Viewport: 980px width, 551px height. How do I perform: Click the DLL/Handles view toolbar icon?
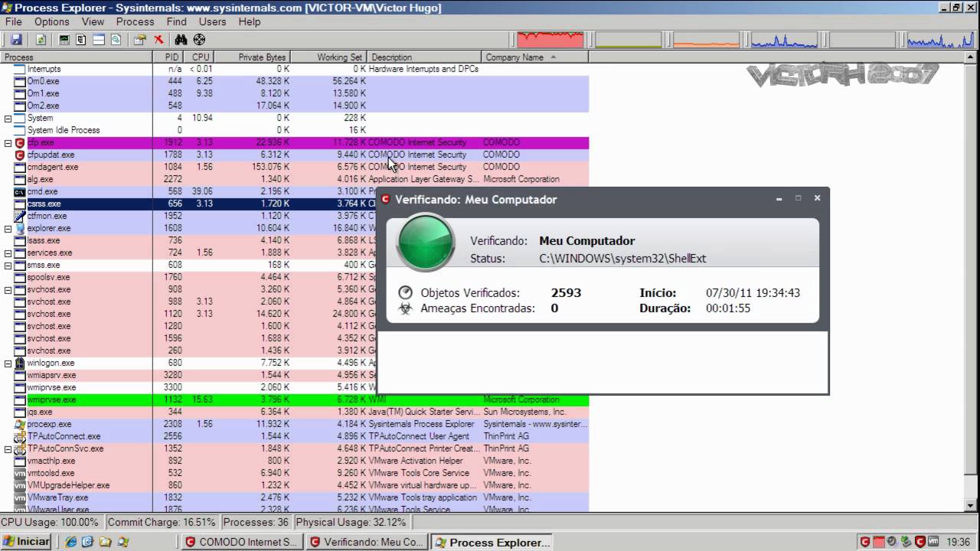(x=116, y=39)
